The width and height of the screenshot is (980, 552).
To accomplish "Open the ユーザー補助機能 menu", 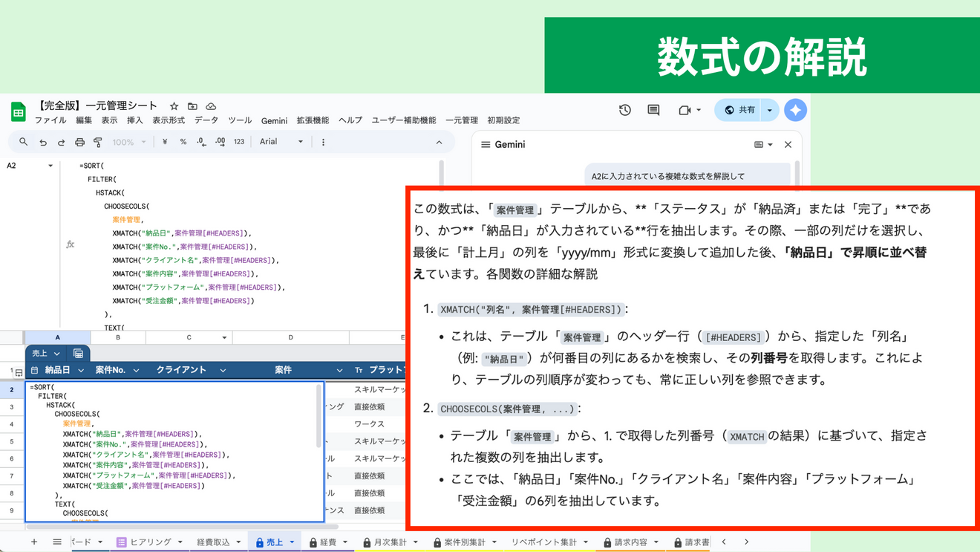I will pos(404,120).
